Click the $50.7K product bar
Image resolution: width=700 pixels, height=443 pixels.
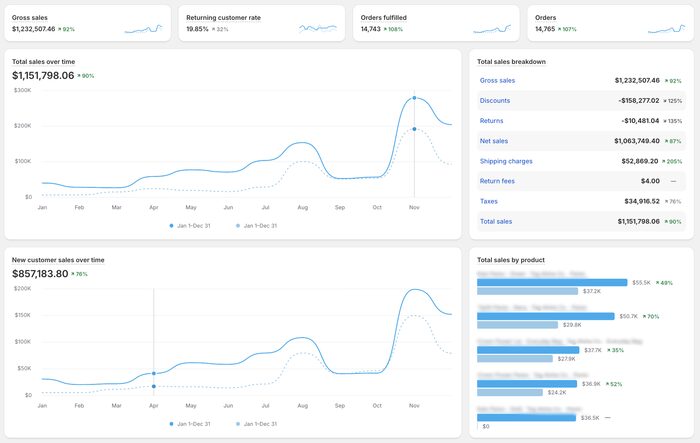pos(546,316)
